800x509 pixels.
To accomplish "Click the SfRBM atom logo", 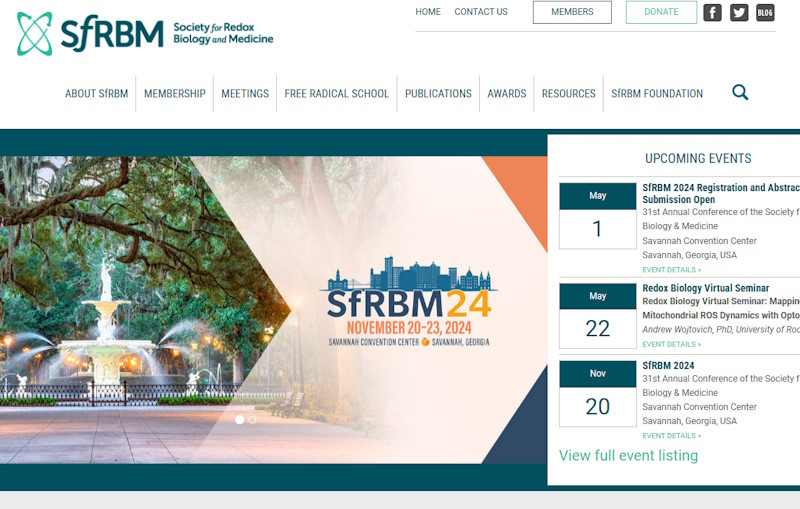I will click(34, 34).
